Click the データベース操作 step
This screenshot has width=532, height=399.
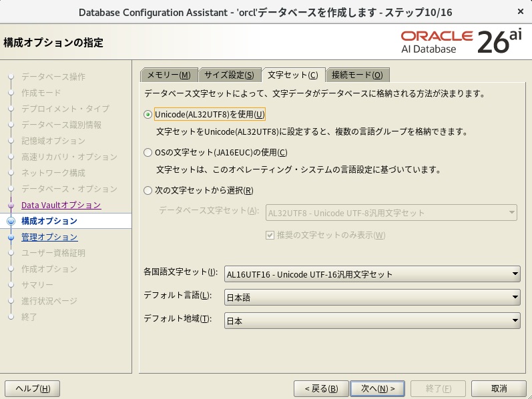pos(53,77)
